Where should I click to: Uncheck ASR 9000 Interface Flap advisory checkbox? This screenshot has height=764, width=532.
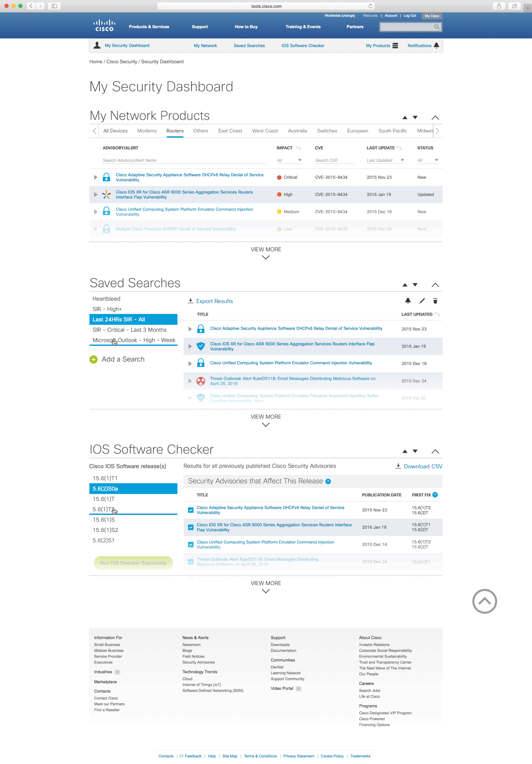191,527
